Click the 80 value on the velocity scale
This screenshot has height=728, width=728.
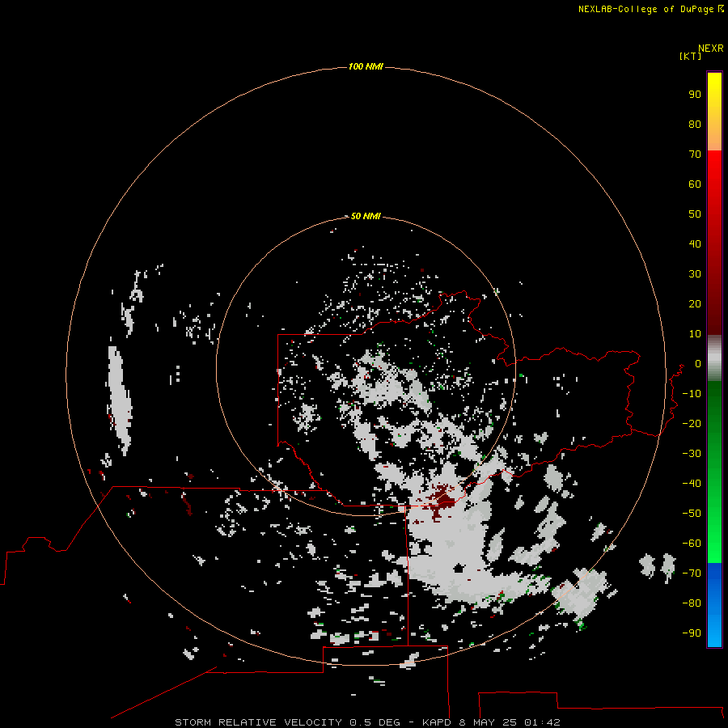[x=695, y=124]
